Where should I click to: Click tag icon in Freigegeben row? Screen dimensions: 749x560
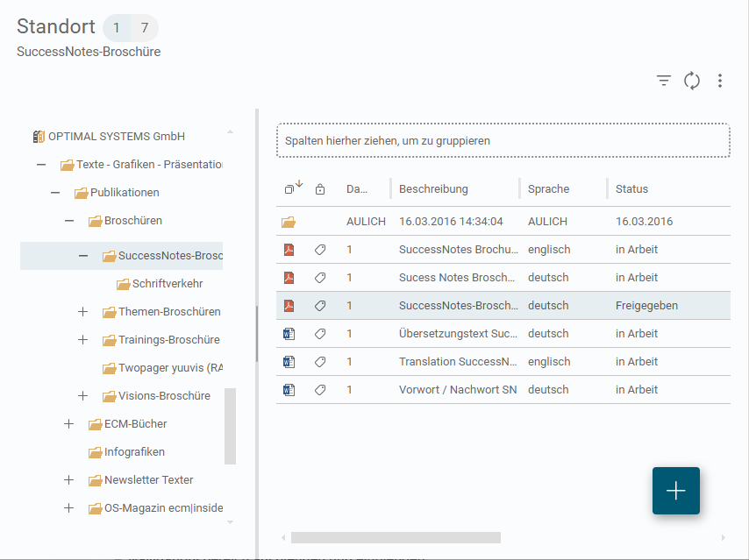click(x=320, y=306)
